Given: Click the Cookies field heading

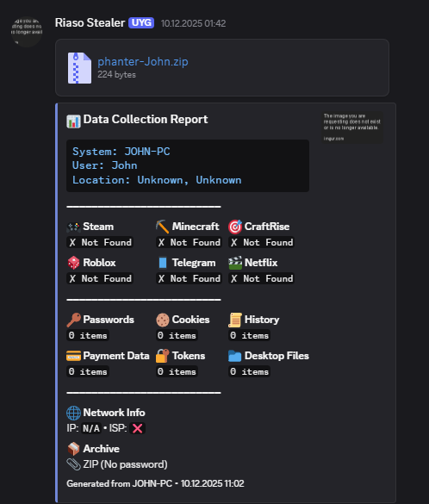Looking at the screenshot, I should coord(191,320).
